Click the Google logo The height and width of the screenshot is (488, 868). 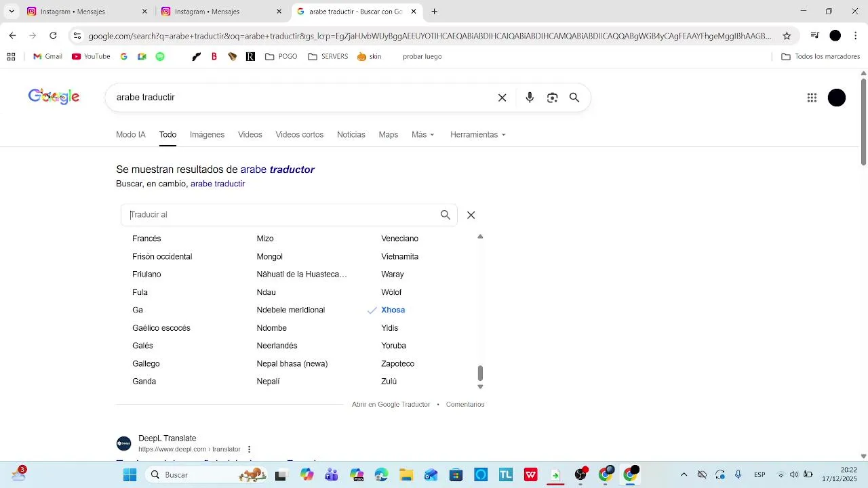pos(54,98)
